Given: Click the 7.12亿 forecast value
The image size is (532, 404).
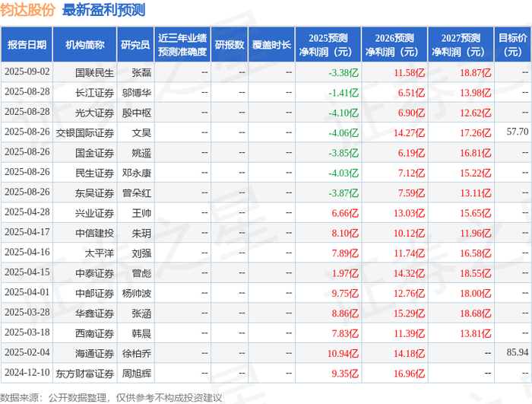Looking at the screenshot, I should pyautogui.click(x=411, y=173).
